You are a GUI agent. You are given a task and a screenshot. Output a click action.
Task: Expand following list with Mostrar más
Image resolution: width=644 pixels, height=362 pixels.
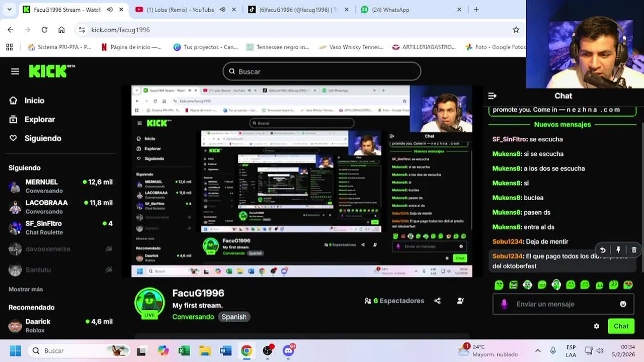26,289
